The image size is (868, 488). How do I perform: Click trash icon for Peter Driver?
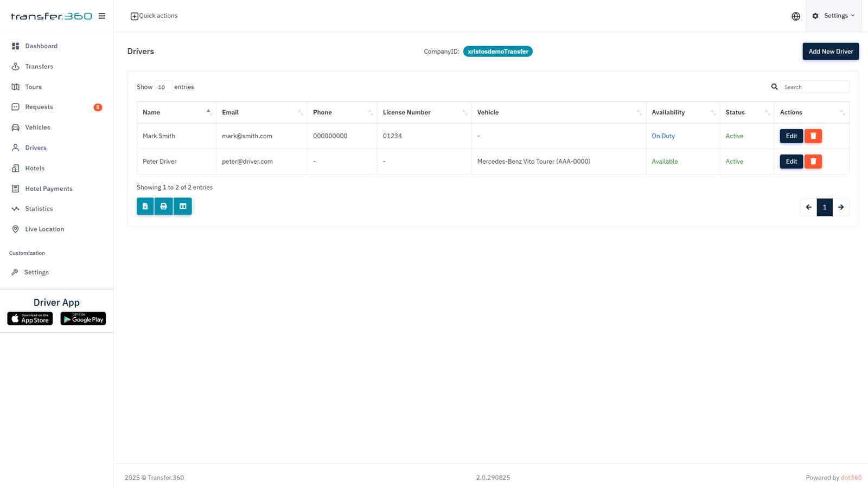pyautogui.click(x=813, y=162)
